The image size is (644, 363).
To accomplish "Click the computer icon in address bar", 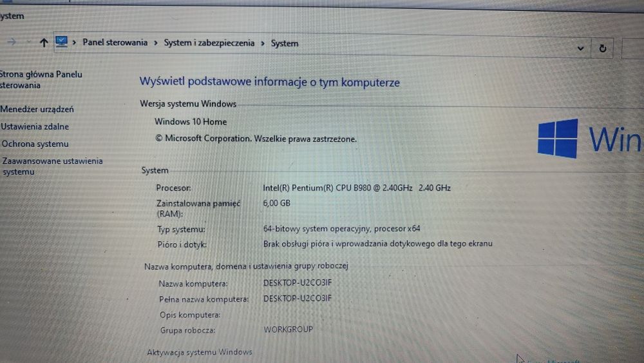I will pos(62,41).
